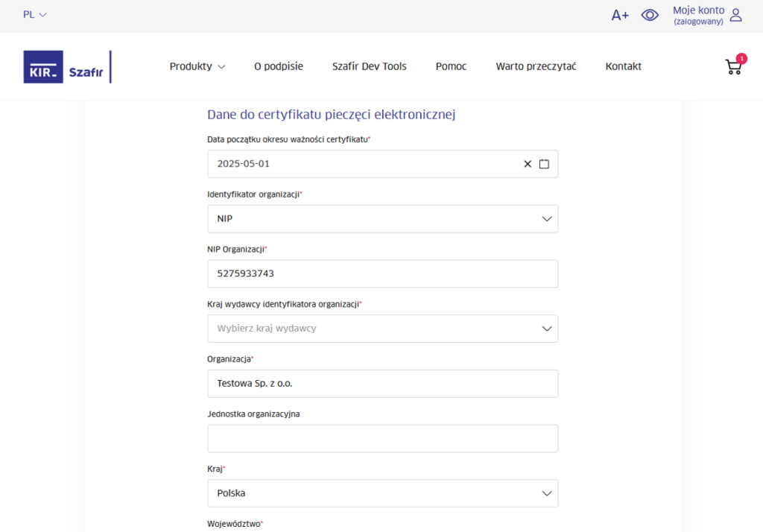The width and height of the screenshot is (763, 532).
Task: Open Kraj wydawcy identyfikatora dropdown
Action: click(382, 329)
